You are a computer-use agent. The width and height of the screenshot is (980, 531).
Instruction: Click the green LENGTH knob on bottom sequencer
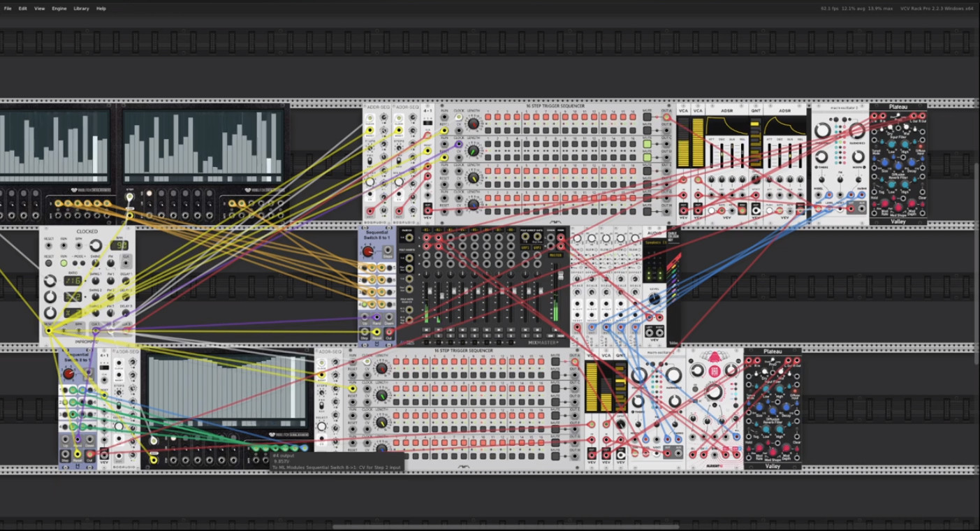(382, 395)
